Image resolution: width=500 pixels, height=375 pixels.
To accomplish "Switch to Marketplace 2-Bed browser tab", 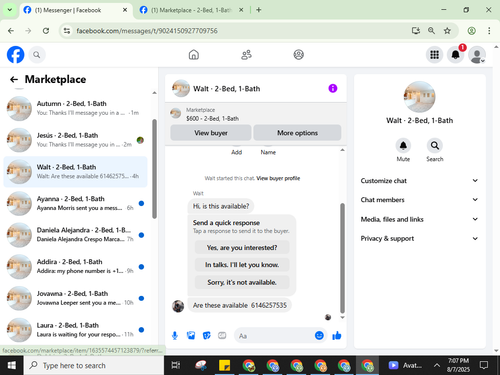I will (191, 10).
